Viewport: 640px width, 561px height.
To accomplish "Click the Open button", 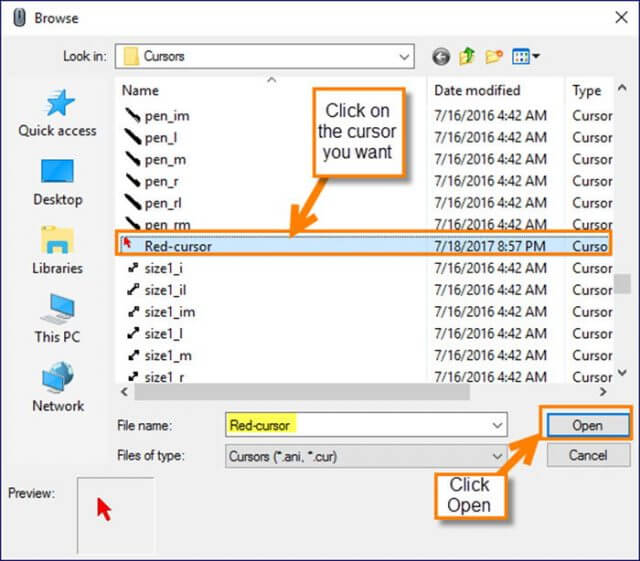I will coord(587,425).
